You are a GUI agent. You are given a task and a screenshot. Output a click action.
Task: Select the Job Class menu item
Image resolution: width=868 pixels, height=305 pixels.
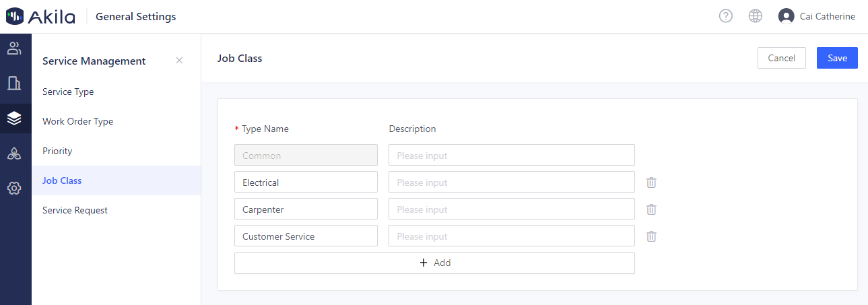(116, 180)
